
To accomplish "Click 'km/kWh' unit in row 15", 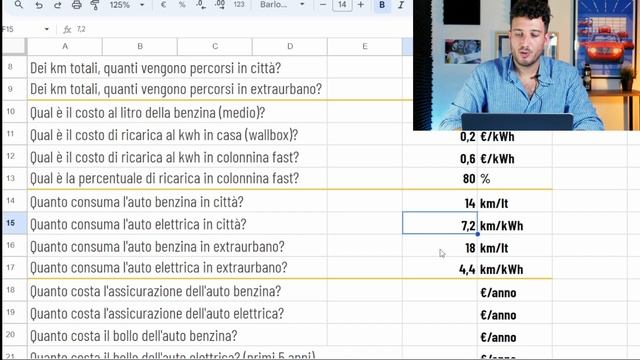I will (x=502, y=226).
